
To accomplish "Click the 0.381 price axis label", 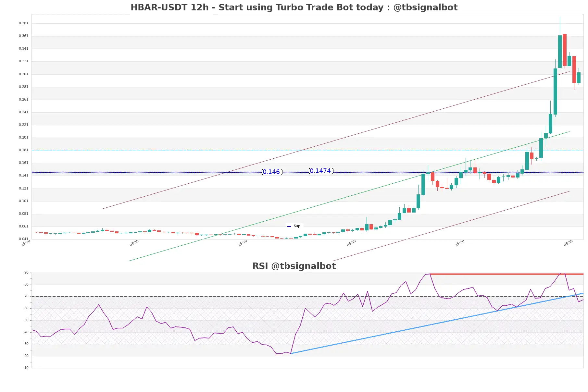I will pos(23,23).
